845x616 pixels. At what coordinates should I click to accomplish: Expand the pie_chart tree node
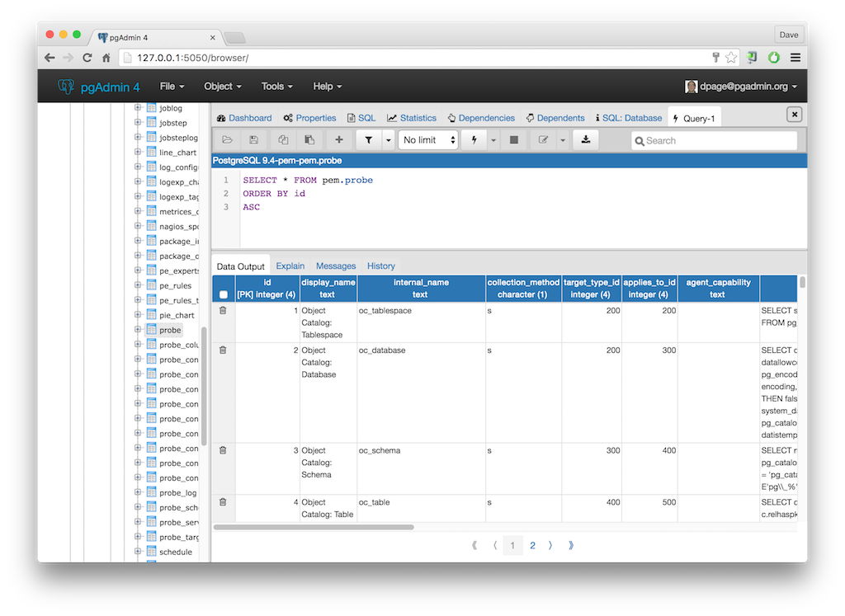click(138, 314)
